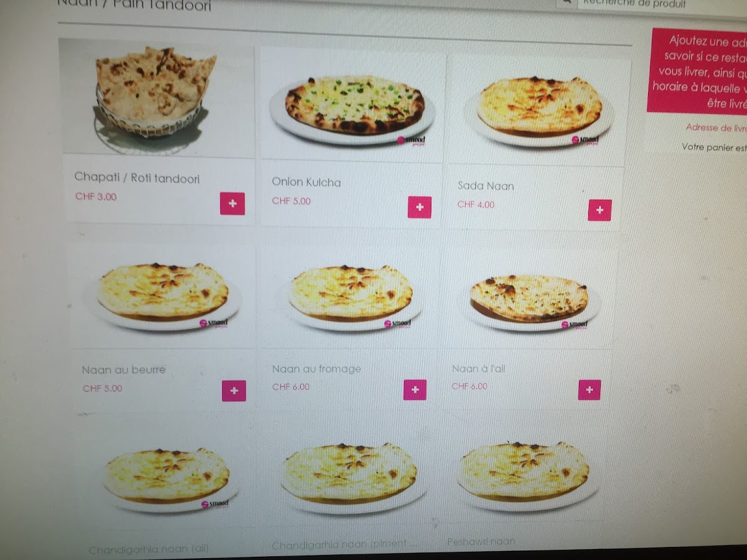This screenshot has width=747, height=560.
Task: Select the Chandigarhia naan (piment) image
Action: 350,474
